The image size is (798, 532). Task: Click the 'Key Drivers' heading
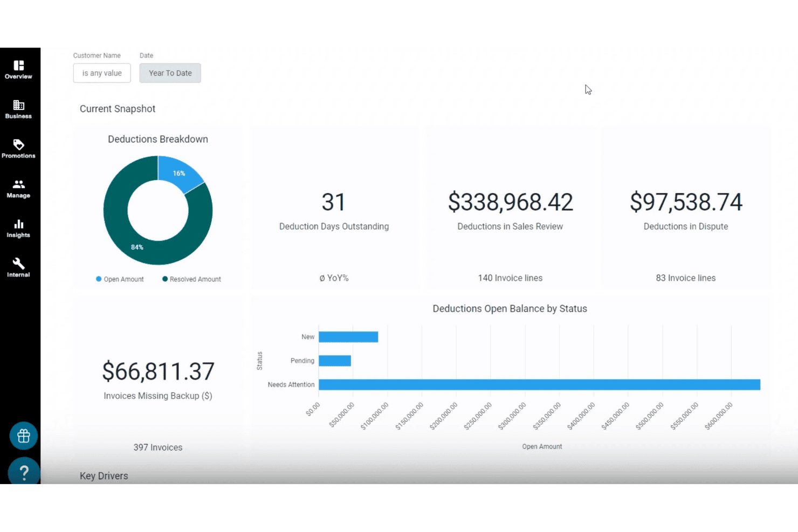point(104,476)
